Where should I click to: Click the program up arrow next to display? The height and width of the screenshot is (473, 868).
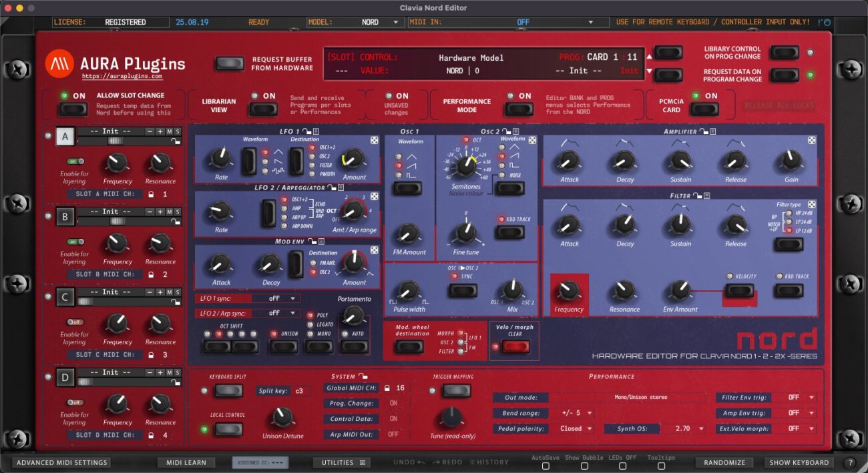point(668,52)
